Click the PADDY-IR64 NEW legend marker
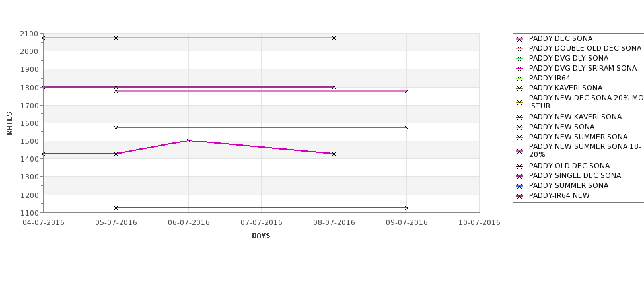This screenshot has height=283, width=644. (x=520, y=196)
